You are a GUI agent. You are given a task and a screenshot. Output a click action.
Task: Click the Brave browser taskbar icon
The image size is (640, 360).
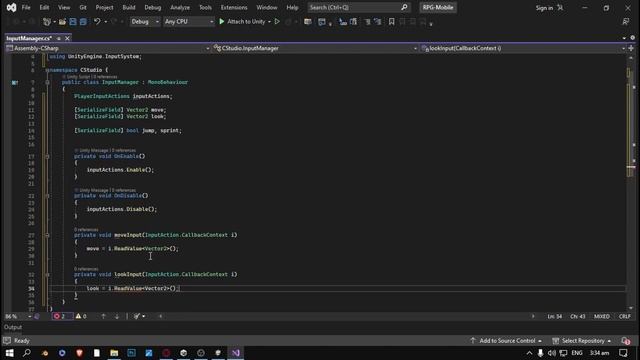79,353
